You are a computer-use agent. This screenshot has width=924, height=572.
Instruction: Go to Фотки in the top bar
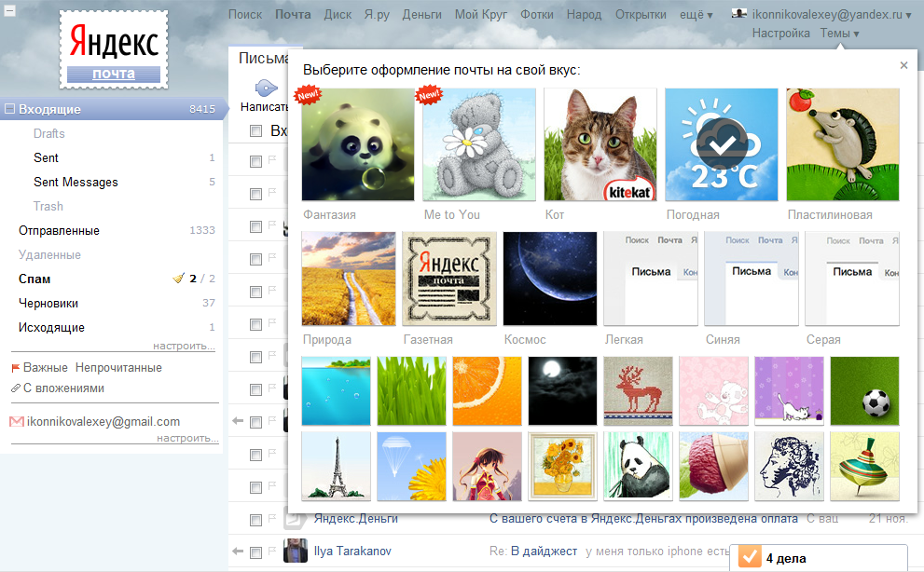pos(537,14)
